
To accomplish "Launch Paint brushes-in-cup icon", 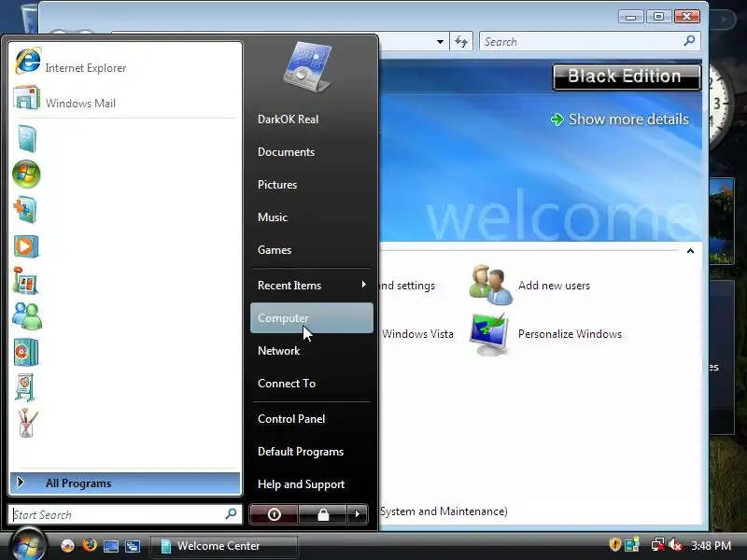I will click(x=27, y=423).
